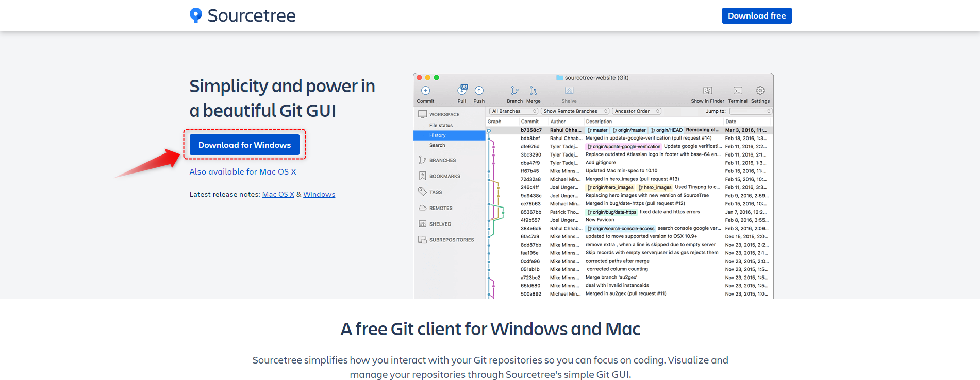Image resolution: width=980 pixels, height=380 pixels.
Task: Open the Terminal toolbar icon
Action: [x=738, y=91]
